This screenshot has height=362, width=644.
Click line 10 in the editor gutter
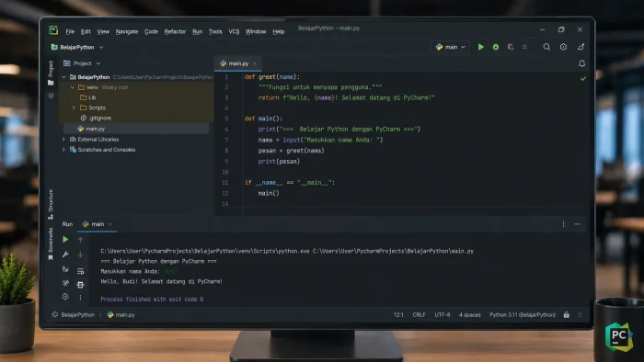pyautogui.click(x=225, y=172)
